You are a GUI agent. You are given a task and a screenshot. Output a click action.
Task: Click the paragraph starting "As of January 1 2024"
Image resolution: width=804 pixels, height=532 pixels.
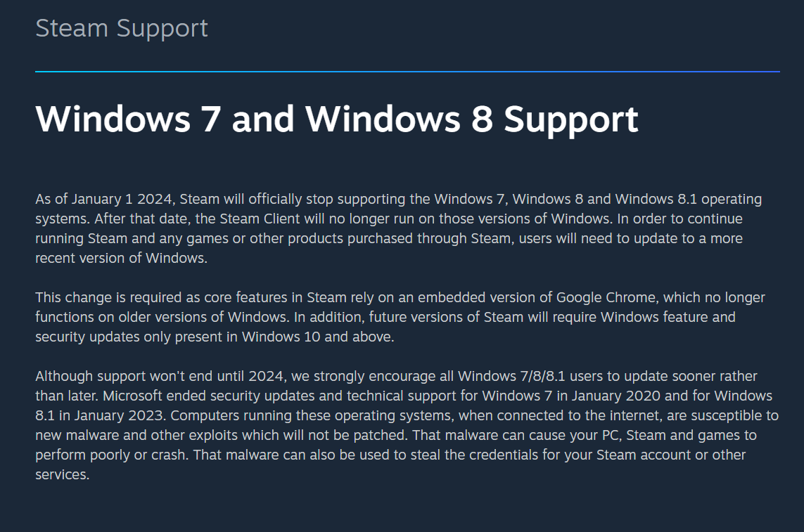pyautogui.click(x=399, y=228)
